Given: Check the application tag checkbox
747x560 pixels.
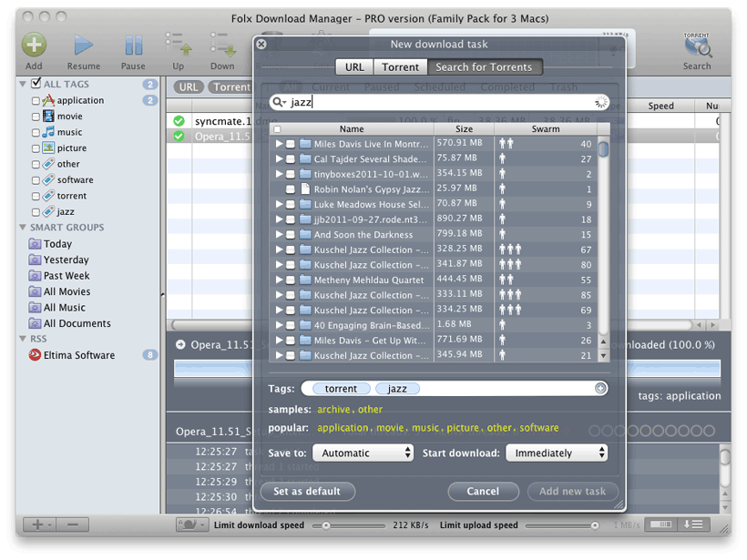Looking at the screenshot, I should point(36,100).
